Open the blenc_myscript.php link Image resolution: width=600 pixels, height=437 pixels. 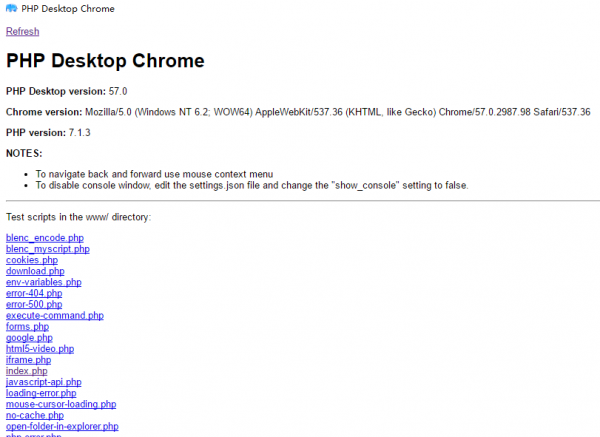(47, 249)
